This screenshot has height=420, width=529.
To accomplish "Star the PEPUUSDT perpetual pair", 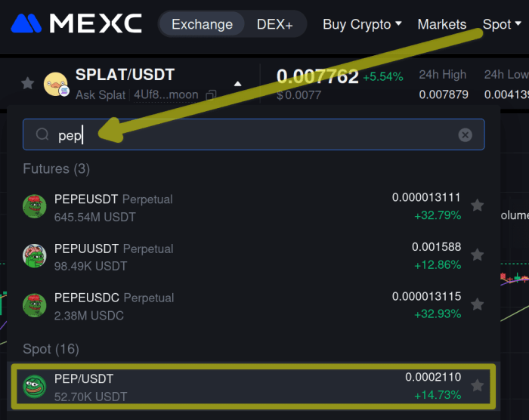I will (x=477, y=255).
